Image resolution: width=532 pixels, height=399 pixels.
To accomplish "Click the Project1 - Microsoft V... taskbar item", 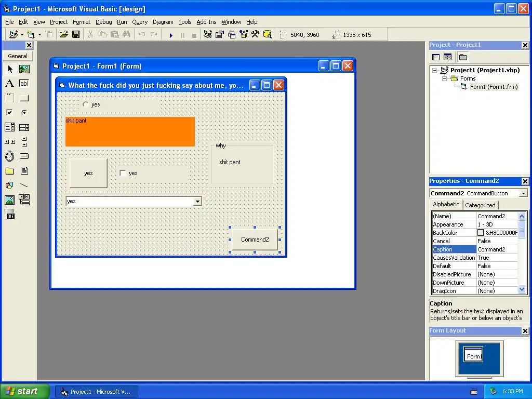I will 96,392.
